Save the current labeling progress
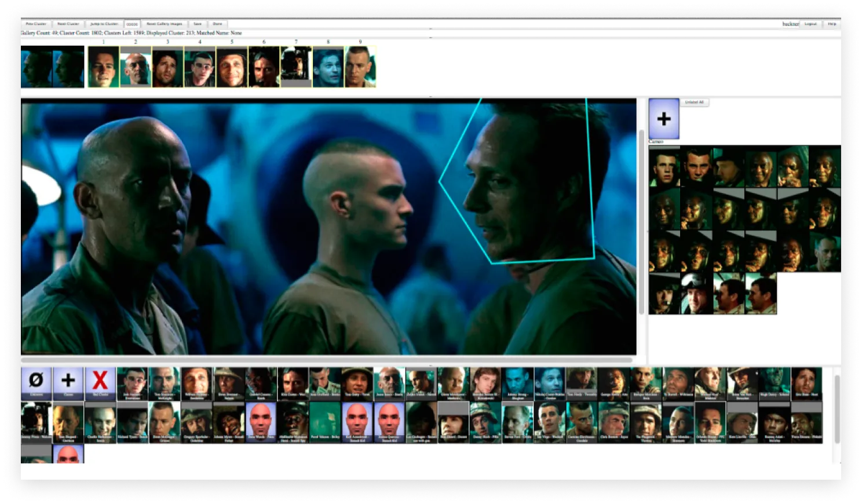 click(x=198, y=24)
